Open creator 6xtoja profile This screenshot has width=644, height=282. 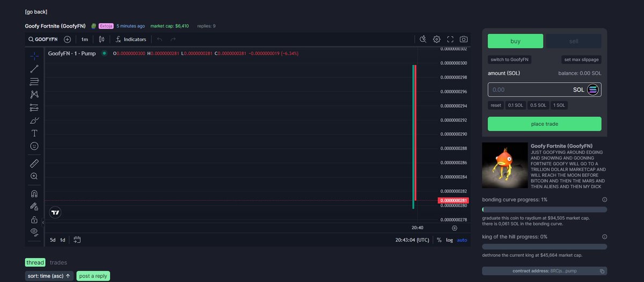pyautogui.click(x=106, y=26)
